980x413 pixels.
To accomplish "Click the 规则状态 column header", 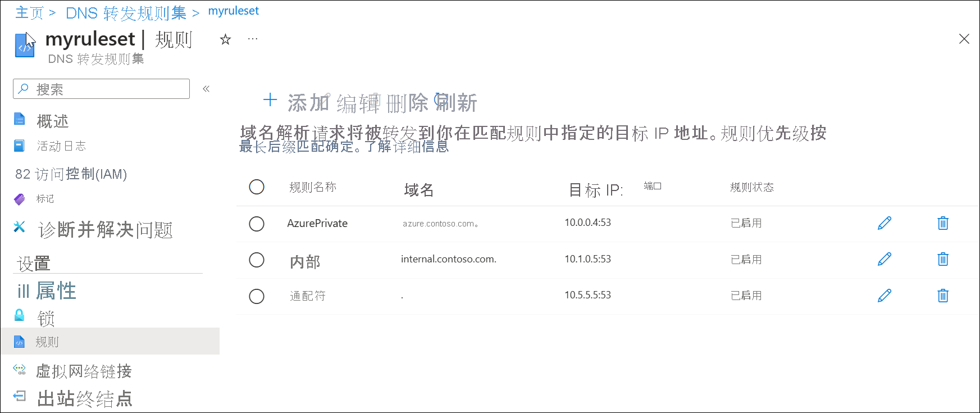I will 752,187.
